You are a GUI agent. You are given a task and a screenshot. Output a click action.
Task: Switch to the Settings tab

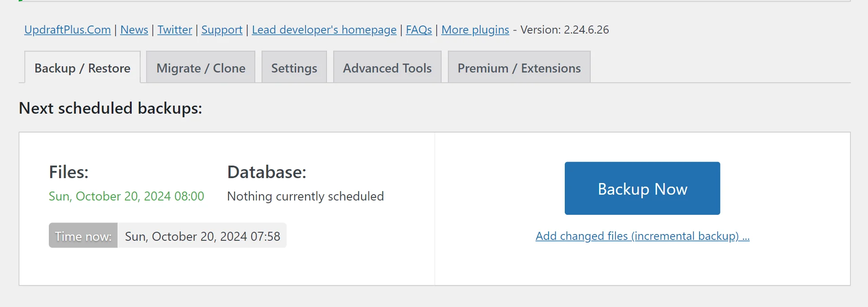294,68
